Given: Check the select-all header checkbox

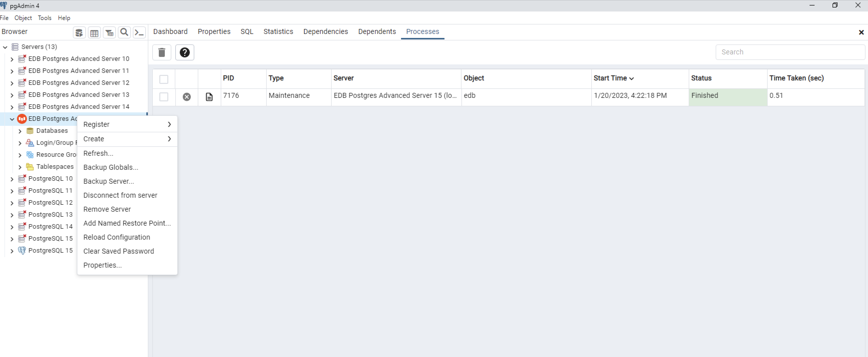Looking at the screenshot, I should click(x=164, y=79).
